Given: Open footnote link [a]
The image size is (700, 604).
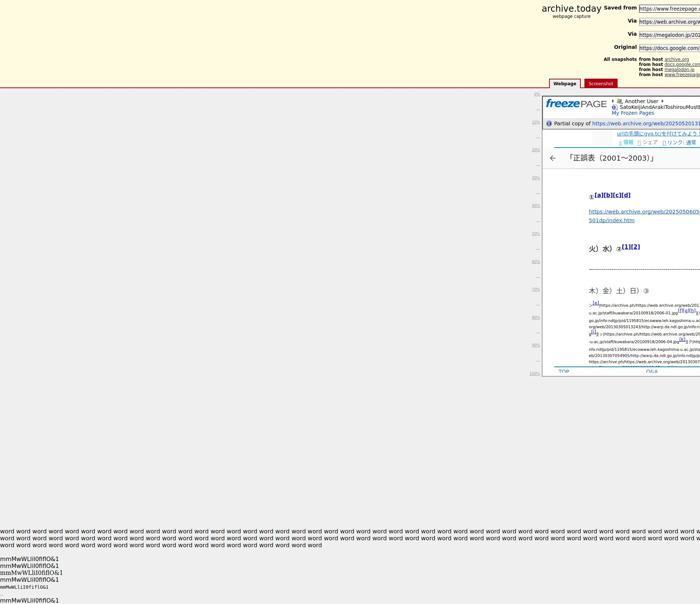Looking at the screenshot, I should tap(599, 195).
